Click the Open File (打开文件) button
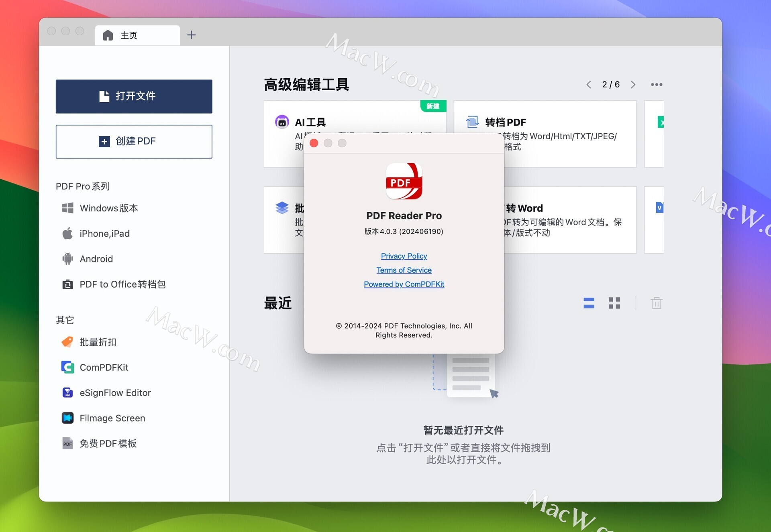Viewport: 771px width, 532px height. coord(134,96)
